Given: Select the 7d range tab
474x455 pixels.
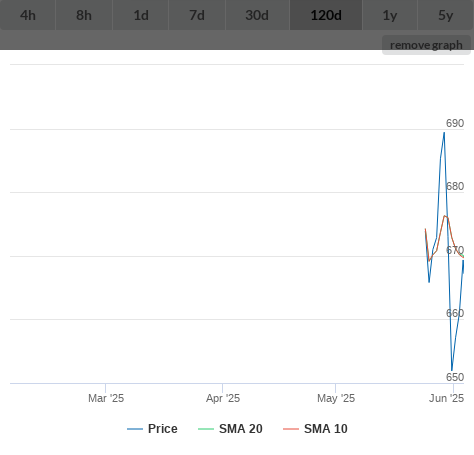Looking at the screenshot, I should [197, 15].
